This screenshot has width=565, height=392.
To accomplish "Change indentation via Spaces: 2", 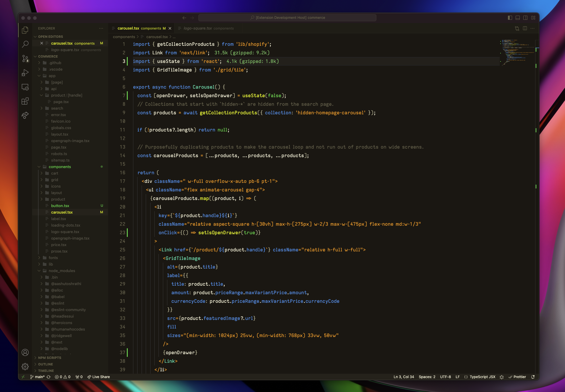I will pyautogui.click(x=427, y=377).
